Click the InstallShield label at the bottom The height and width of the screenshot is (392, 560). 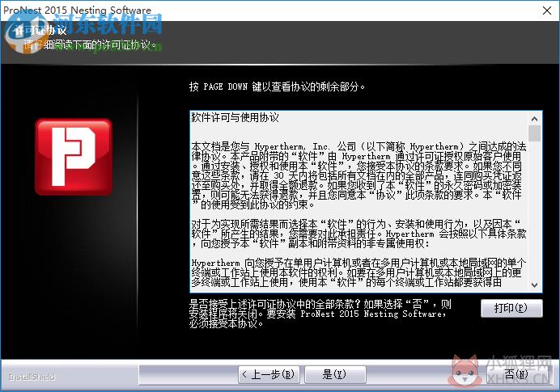point(32,377)
